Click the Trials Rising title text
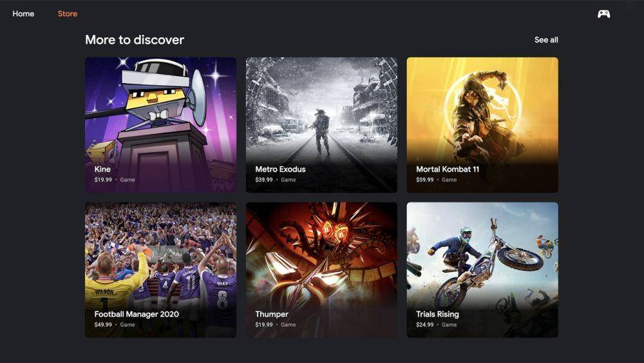The image size is (644, 363). pyautogui.click(x=437, y=314)
